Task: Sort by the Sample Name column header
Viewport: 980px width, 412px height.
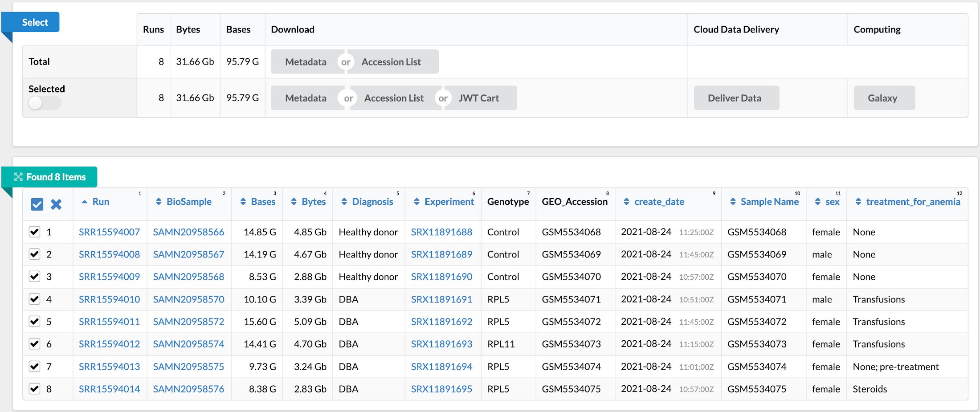Action: click(x=769, y=202)
